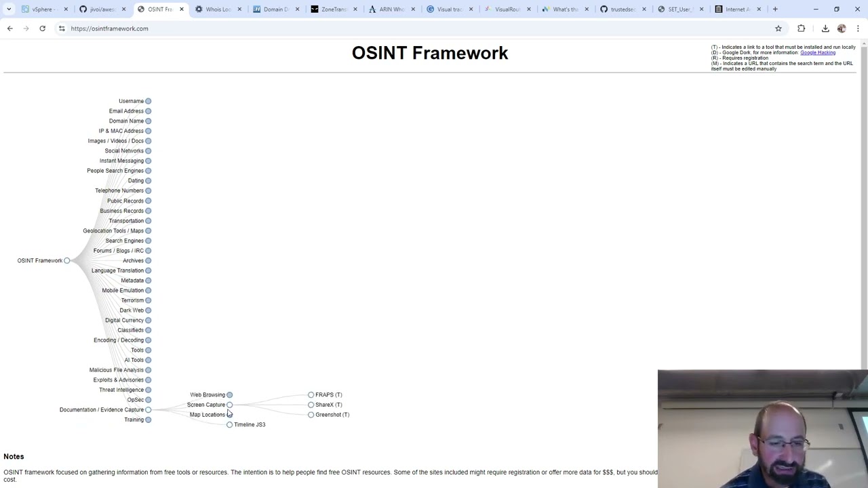Click the Images / Videos / Docs label
Viewport: 868px width, 488px height.
click(x=115, y=141)
